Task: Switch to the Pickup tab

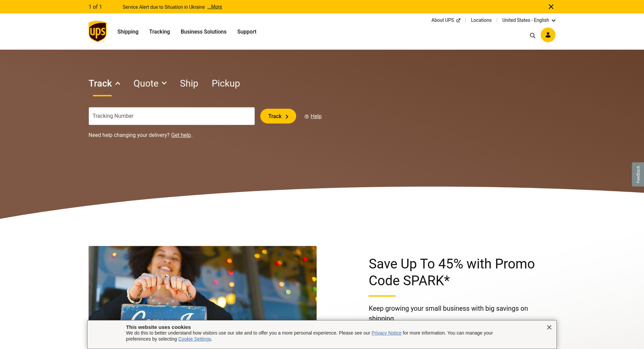Action: [226, 83]
